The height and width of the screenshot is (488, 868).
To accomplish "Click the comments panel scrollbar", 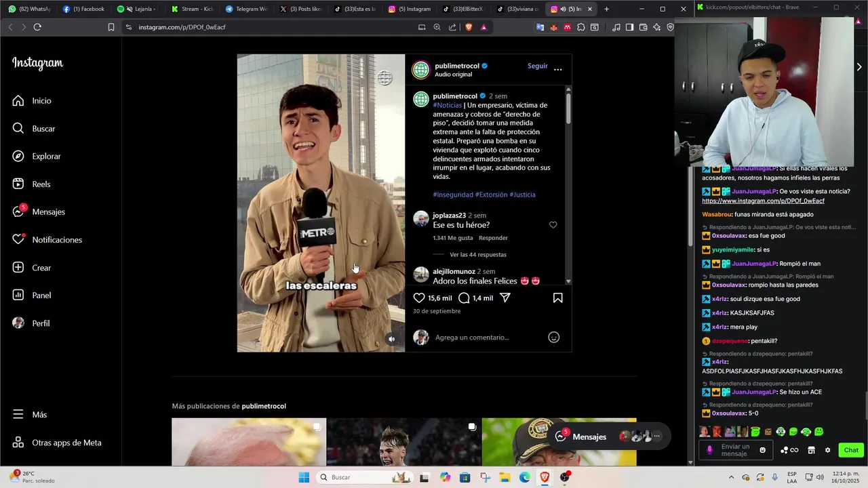I will pyautogui.click(x=568, y=108).
